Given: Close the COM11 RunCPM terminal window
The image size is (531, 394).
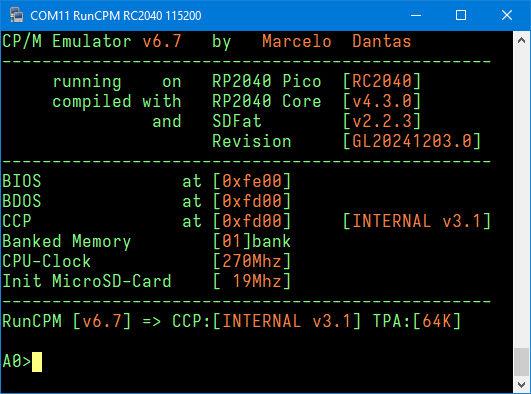Looking at the screenshot, I should point(507,15).
